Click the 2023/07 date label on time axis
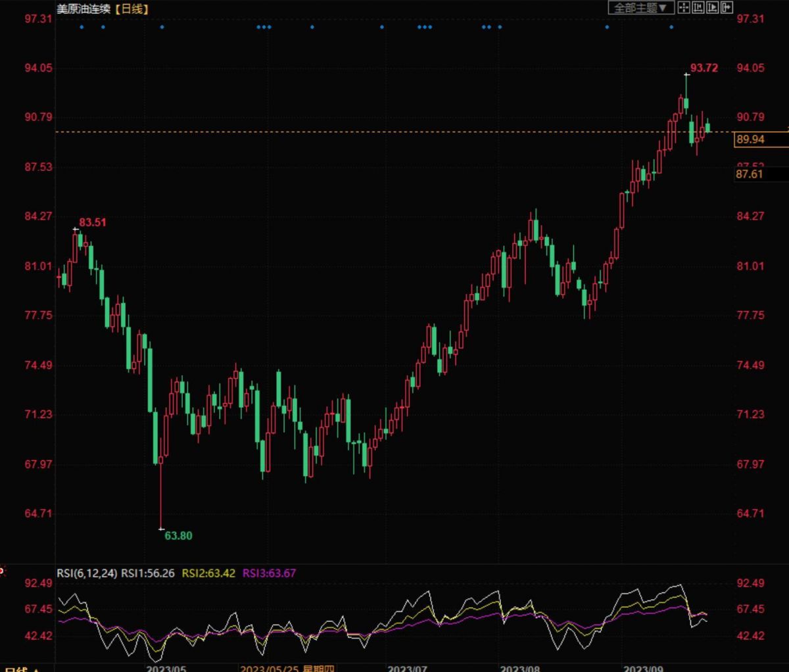Viewport: 789px width, 672px height. pyautogui.click(x=408, y=669)
